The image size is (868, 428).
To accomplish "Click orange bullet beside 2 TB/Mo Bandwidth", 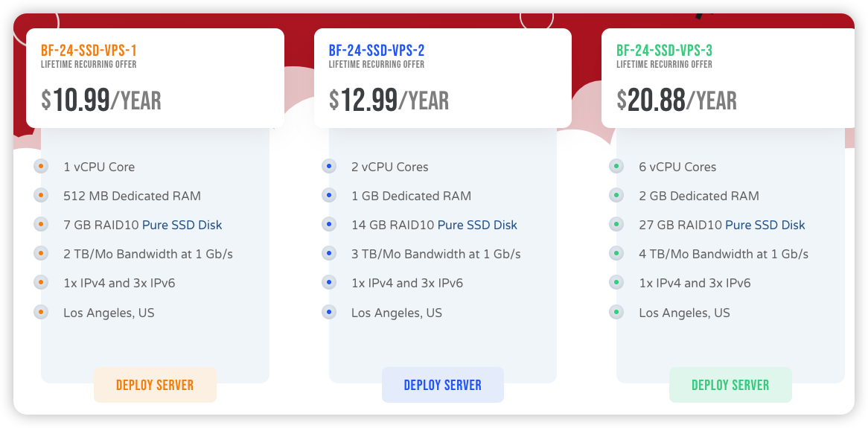I will (41, 253).
